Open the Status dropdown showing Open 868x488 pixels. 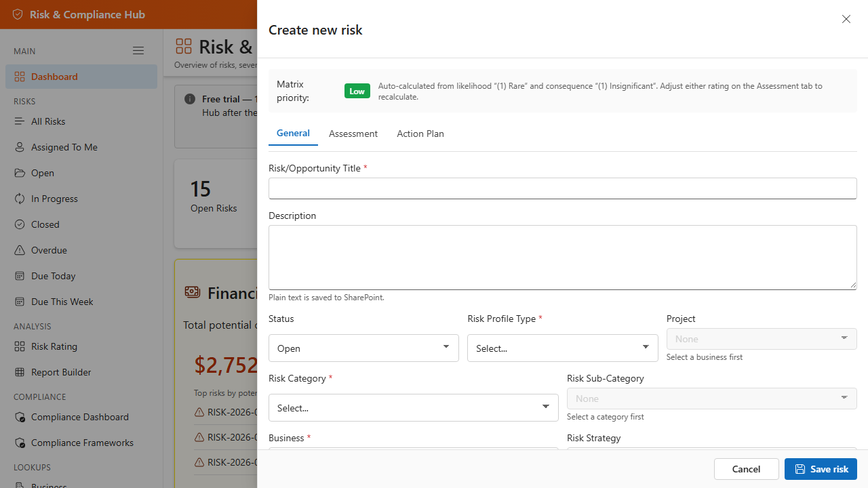click(363, 348)
